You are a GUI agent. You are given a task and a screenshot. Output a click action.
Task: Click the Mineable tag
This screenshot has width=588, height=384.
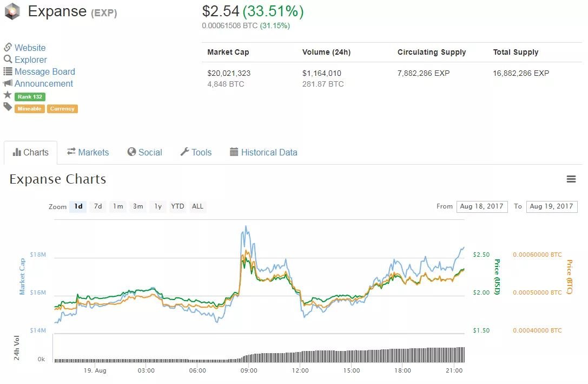point(30,109)
